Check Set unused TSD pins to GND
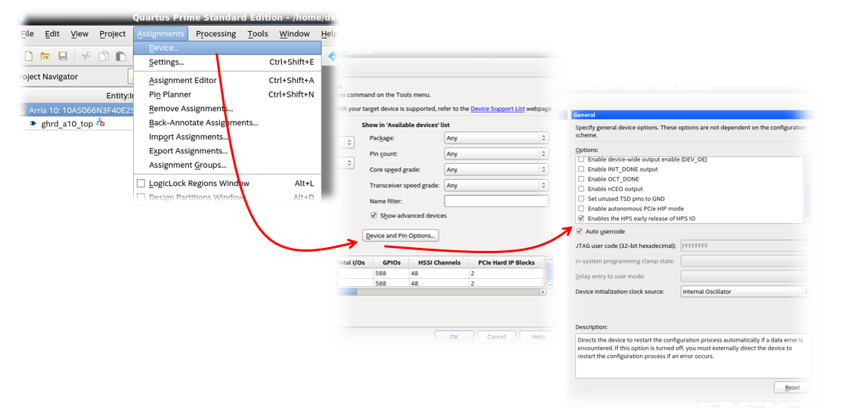Screen dimensions: 860x408 (581, 199)
